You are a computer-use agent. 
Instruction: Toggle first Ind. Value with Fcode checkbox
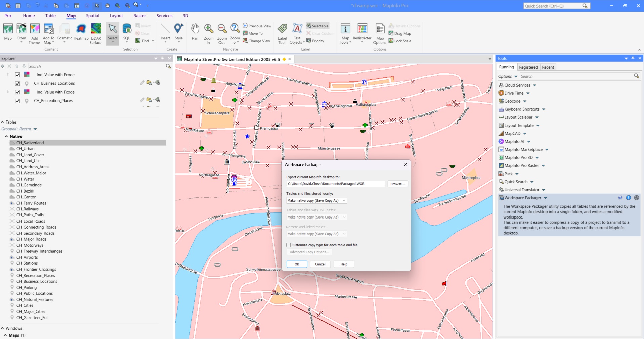[x=17, y=75]
